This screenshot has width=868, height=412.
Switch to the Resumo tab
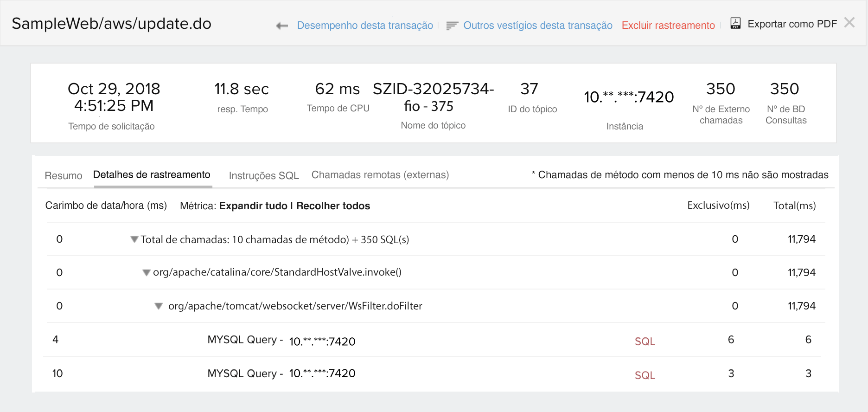(x=64, y=176)
